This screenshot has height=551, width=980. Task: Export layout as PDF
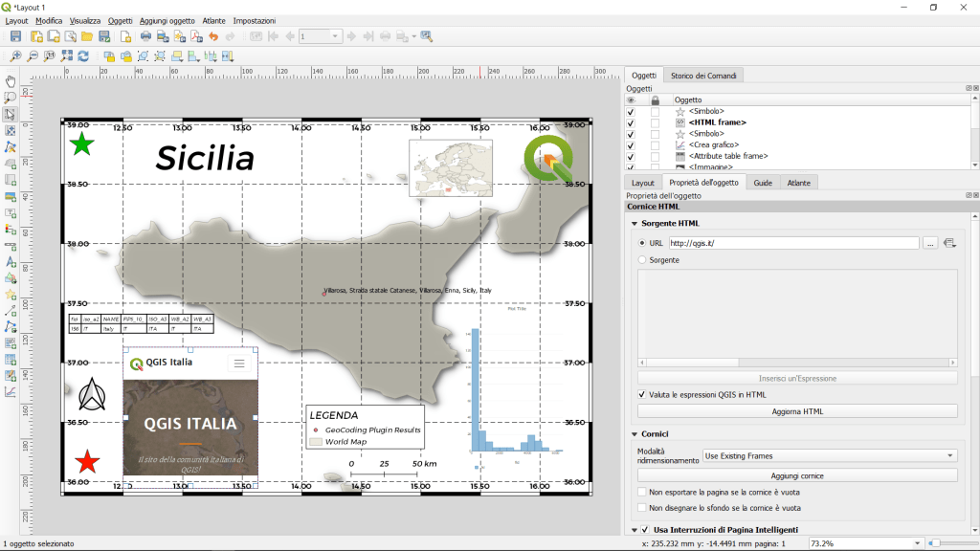(195, 36)
